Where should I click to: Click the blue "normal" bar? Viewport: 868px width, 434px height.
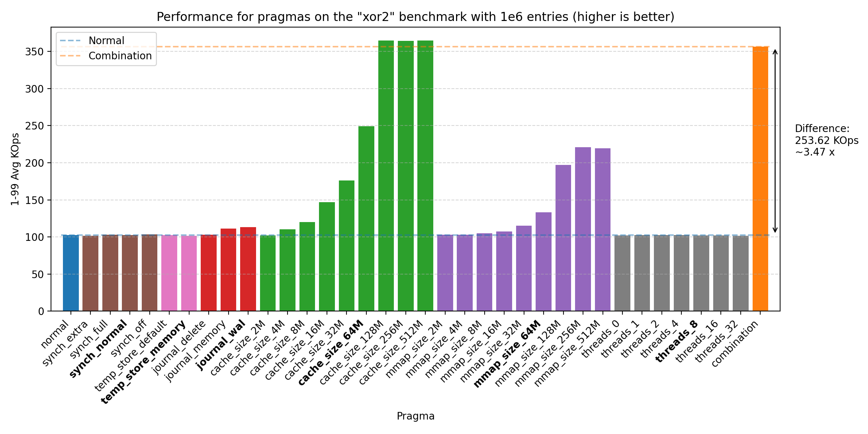[x=71, y=273]
